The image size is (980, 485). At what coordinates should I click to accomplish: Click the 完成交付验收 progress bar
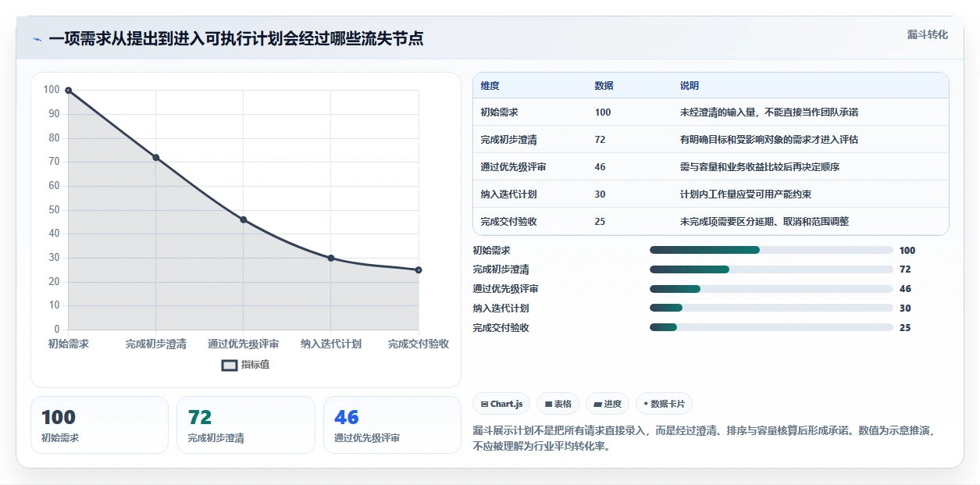pos(772,328)
